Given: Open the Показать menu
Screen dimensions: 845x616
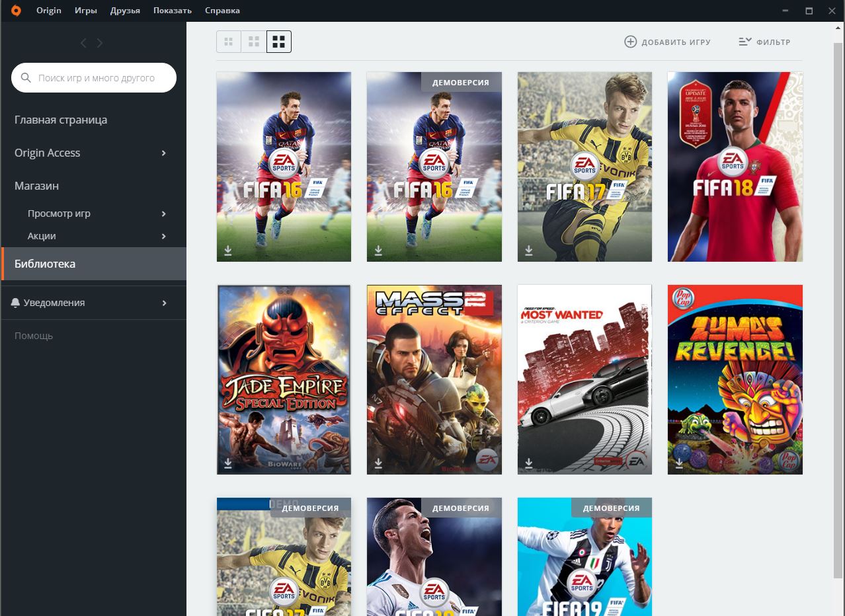Looking at the screenshot, I should [x=173, y=11].
